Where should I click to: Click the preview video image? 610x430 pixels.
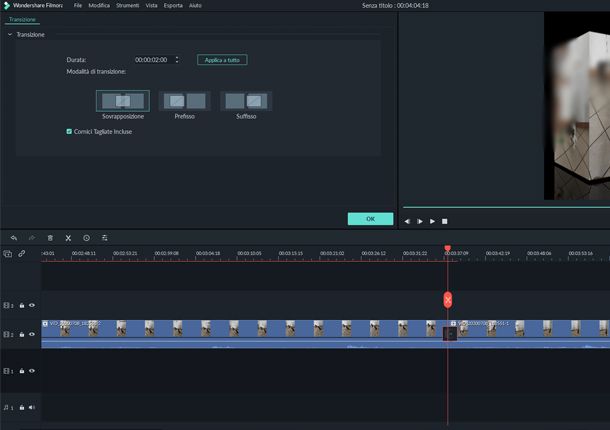577,106
